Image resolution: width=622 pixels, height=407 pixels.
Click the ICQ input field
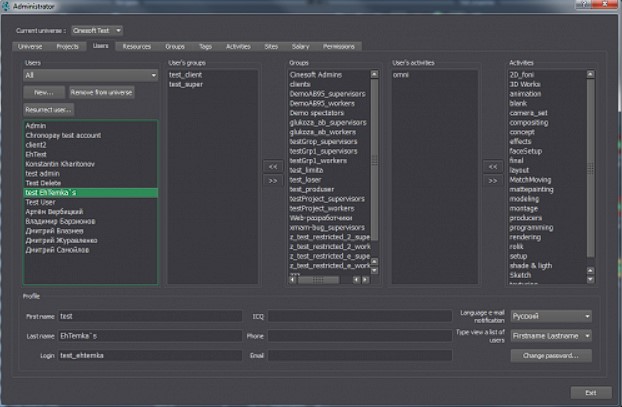(x=360, y=316)
